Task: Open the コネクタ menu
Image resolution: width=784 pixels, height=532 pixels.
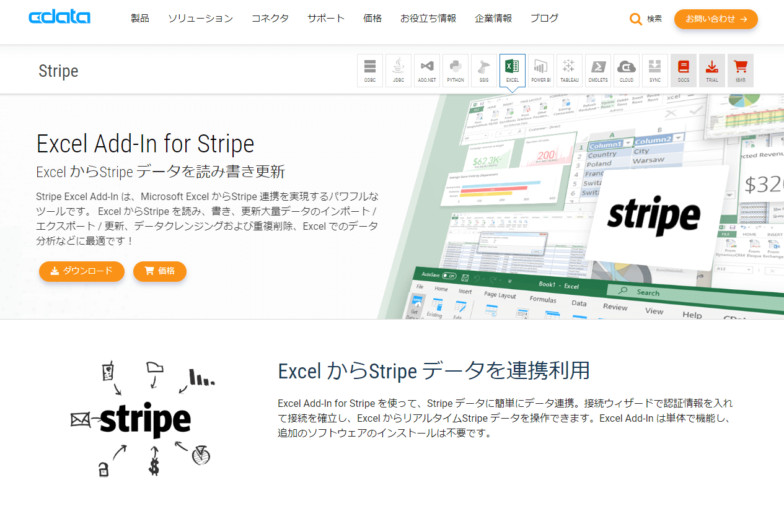Action: point(270,19)
